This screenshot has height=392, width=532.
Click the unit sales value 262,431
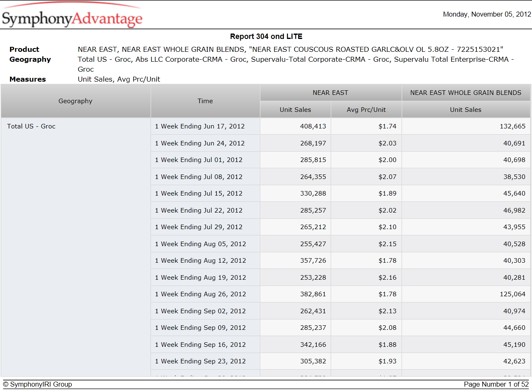(313, 311)
